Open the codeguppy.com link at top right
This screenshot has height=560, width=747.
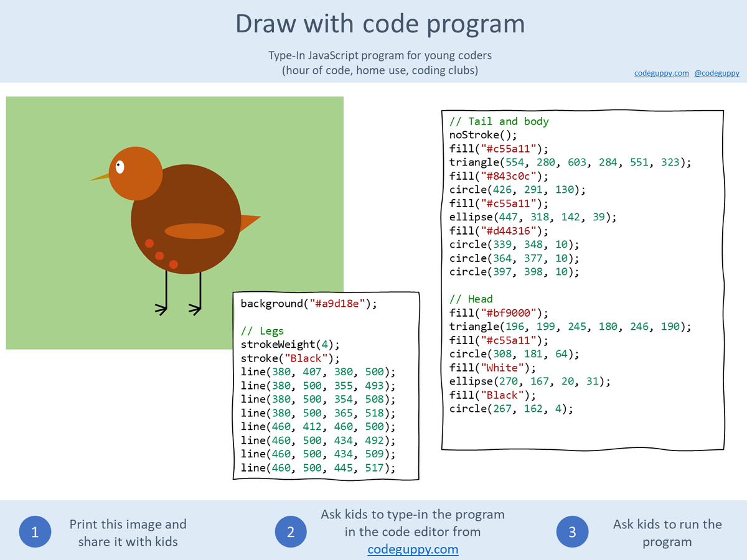[661, 73]
